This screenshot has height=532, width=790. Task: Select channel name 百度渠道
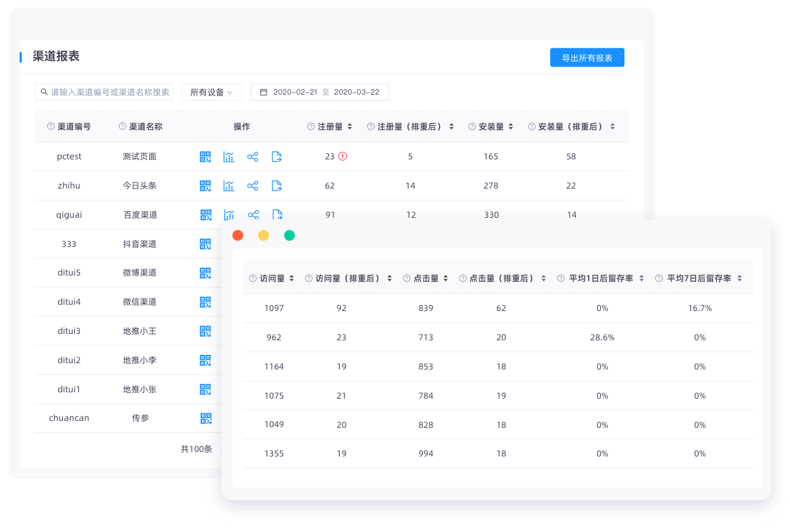[140, 215]
